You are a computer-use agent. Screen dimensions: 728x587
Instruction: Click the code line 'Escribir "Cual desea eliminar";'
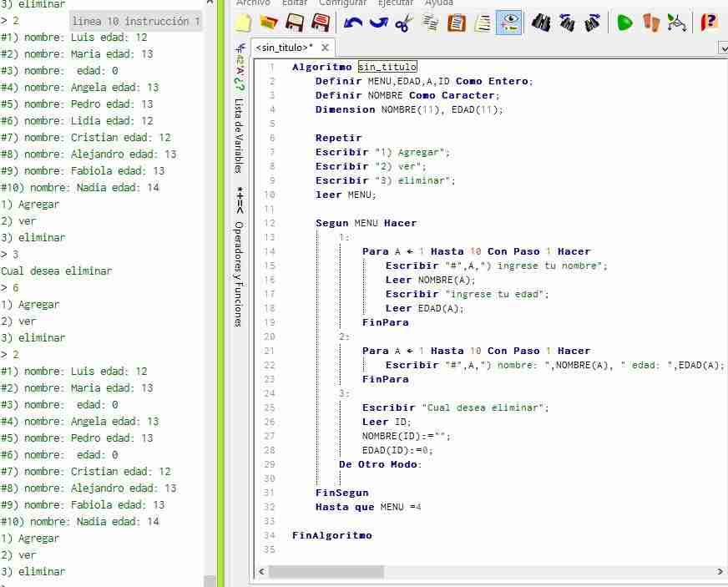pyautogui.click(x=456, y=407)
